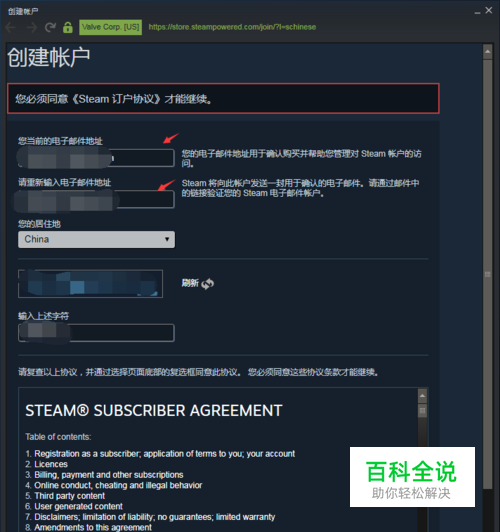Click the dropdown arrow beside China
500x532 pixels.
point(167,239)
